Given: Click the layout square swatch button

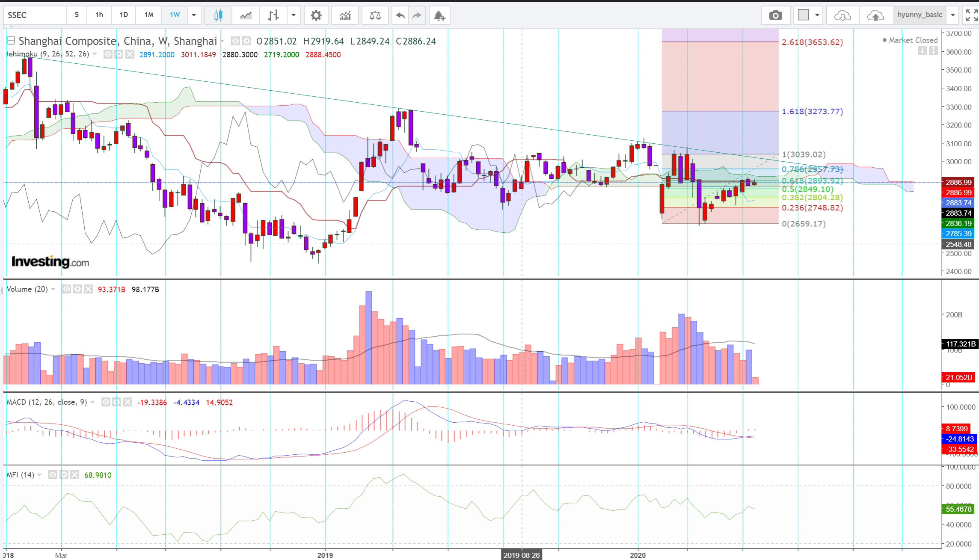Looking at the screenshot, I should click(804, 15).
